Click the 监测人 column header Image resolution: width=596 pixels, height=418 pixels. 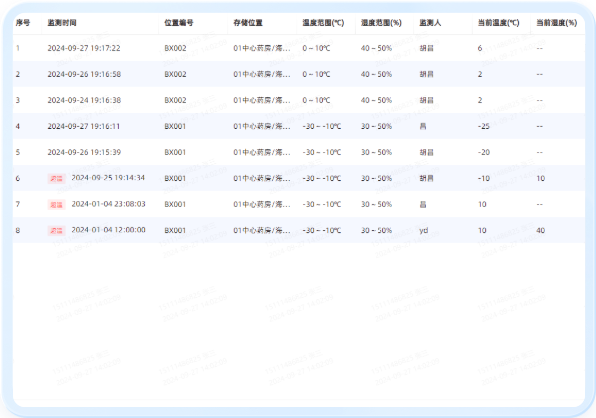tap(430, 23)
